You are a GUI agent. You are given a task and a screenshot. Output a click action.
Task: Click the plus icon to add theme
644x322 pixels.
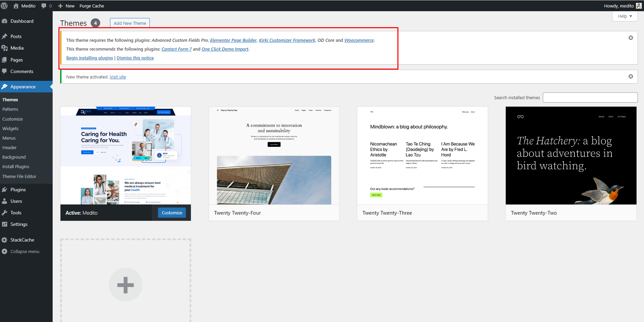(x=125, y=285)
